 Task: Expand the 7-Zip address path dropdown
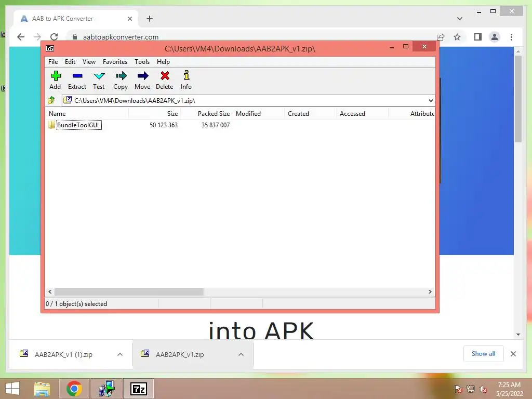click(431, 100)
